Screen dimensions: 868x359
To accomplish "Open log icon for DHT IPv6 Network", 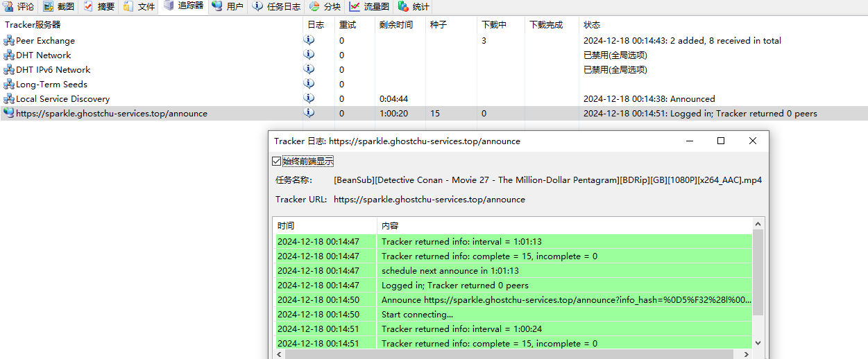I will [309, 69].
